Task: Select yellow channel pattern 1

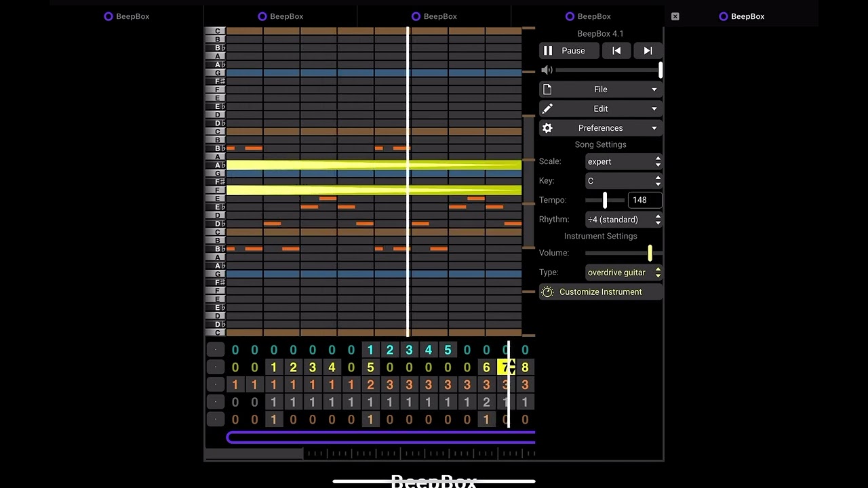Action: click(x=274, y=367)
